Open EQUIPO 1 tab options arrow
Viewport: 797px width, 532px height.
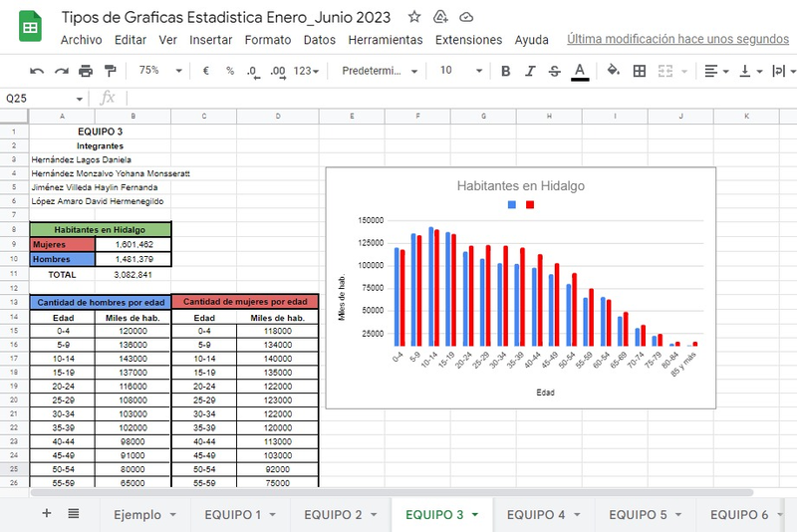click(x=272, y=515)
